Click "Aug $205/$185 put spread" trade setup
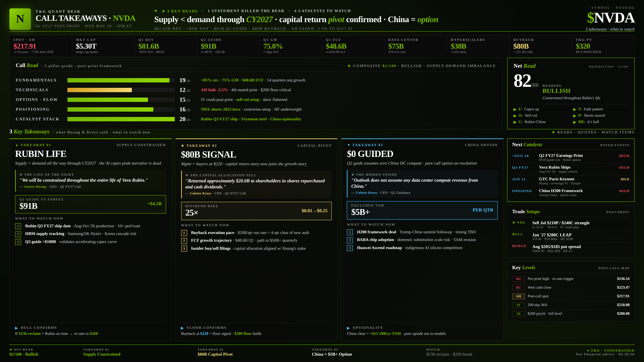This screenshot has width=644, height=362. pyautogui.click(x=556, y=247)
